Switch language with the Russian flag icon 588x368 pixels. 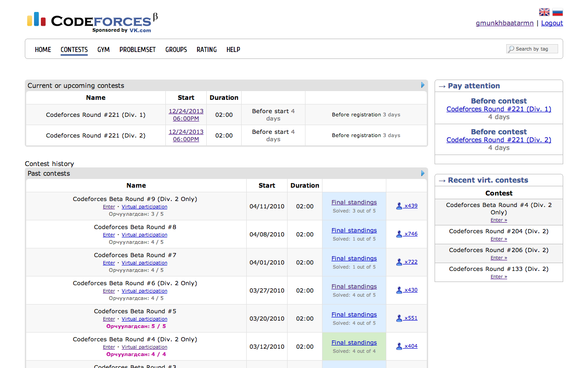(558, 12)
